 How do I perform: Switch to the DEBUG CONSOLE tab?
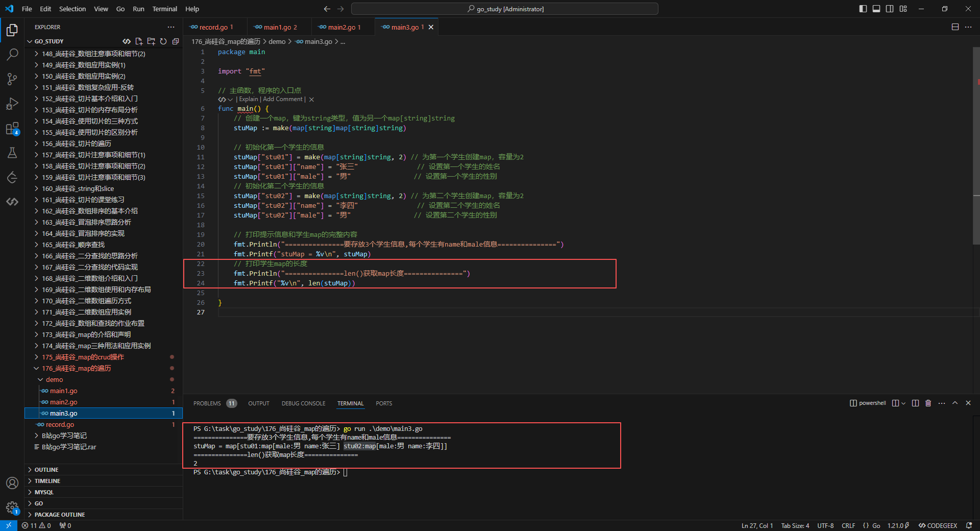pyautogui.click(x=303, y=403)
